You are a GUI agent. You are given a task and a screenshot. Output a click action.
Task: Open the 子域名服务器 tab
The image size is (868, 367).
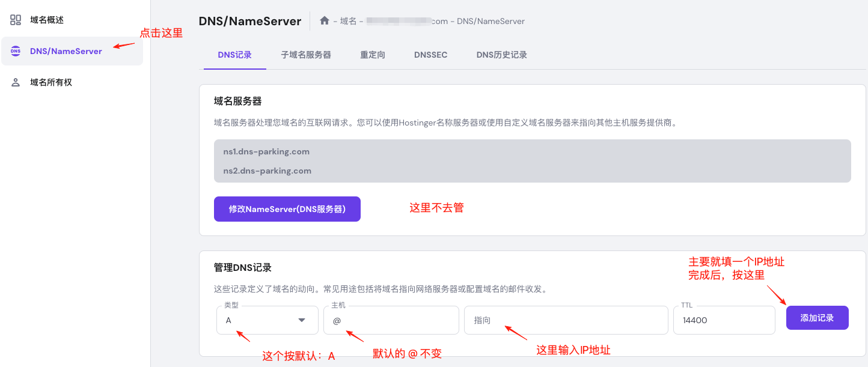(x=306, y=55)
